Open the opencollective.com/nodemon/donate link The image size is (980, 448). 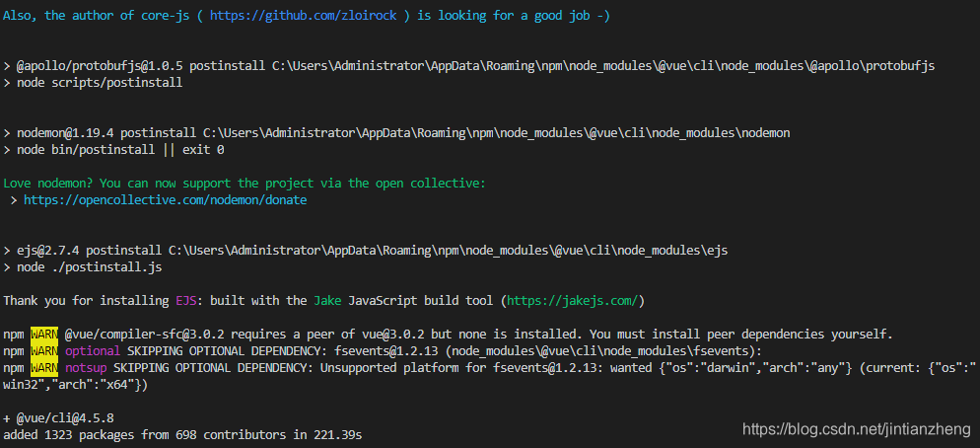165,200
